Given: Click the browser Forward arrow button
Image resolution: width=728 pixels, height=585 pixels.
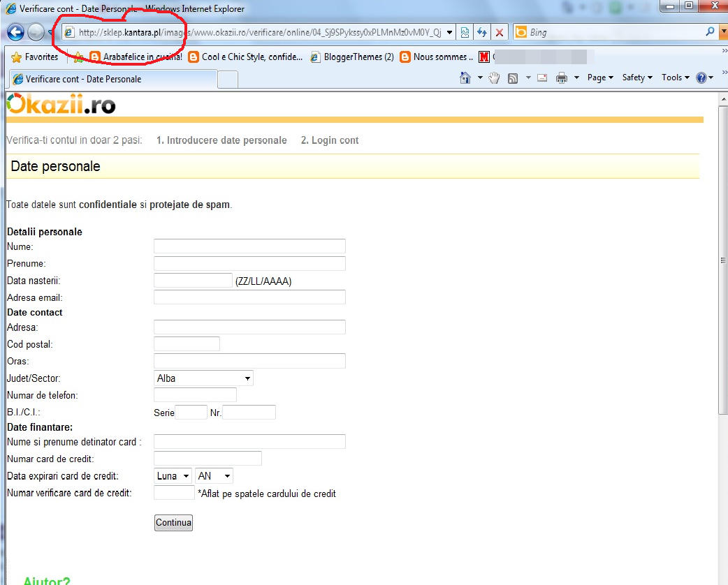Looking at the screenshot, I should (x=36, y=32).
